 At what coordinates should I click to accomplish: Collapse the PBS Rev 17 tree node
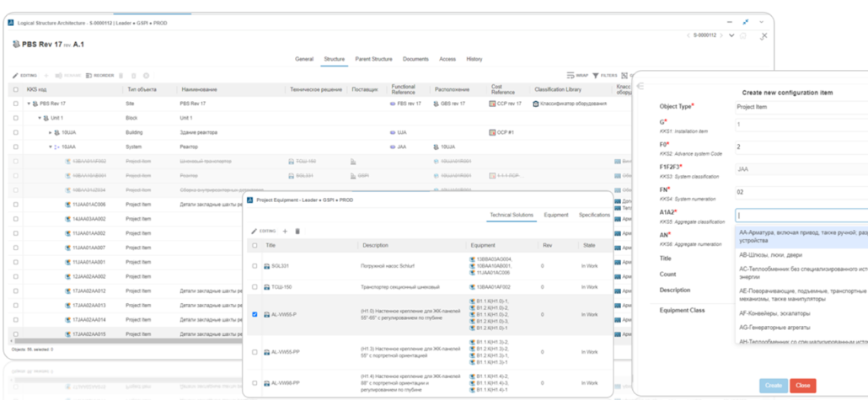pyautogui.click(x=29, y=104)
